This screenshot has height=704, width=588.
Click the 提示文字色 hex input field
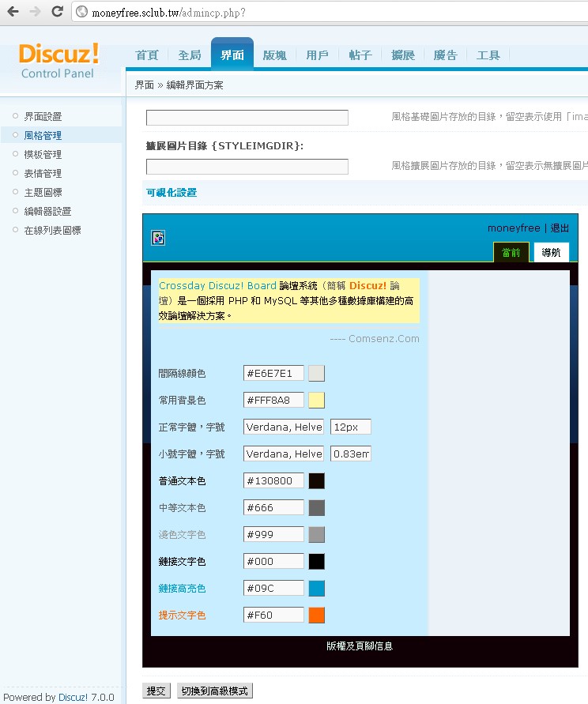pyautogui.click(x=273, y=615)
